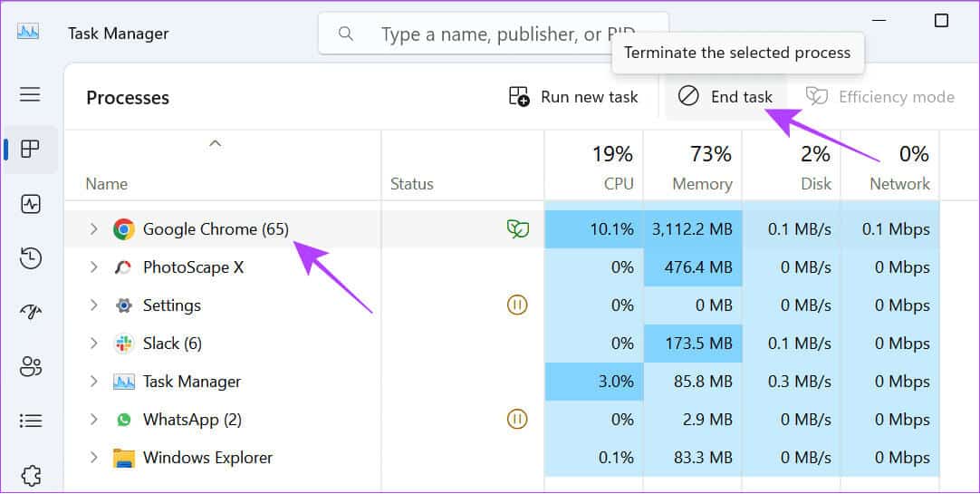Click Chrome's 10.1% CPU value
Screen dimensions: 980x494
click(x=612, y=229)
